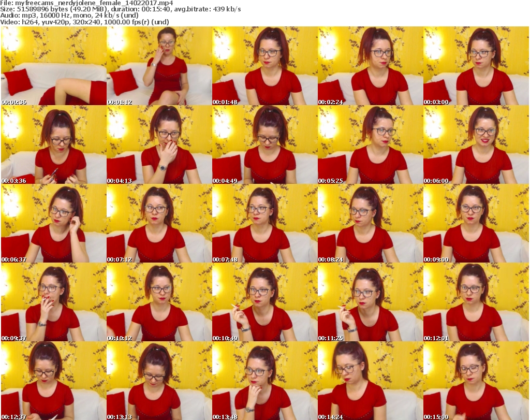Select the thumbnail frame at 00:06:37
Viewport: 530px width, 420px height.
(x=54, y=224)
